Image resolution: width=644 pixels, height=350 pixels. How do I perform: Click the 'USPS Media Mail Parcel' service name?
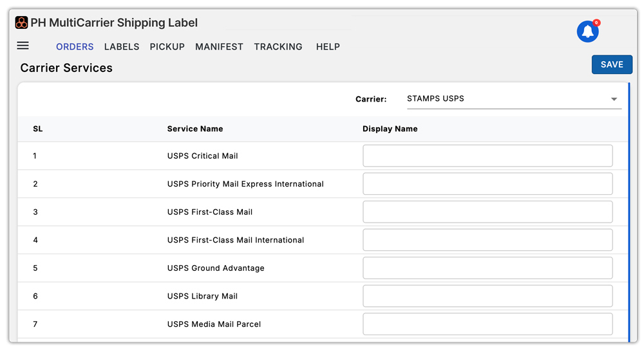click(214, 324)
